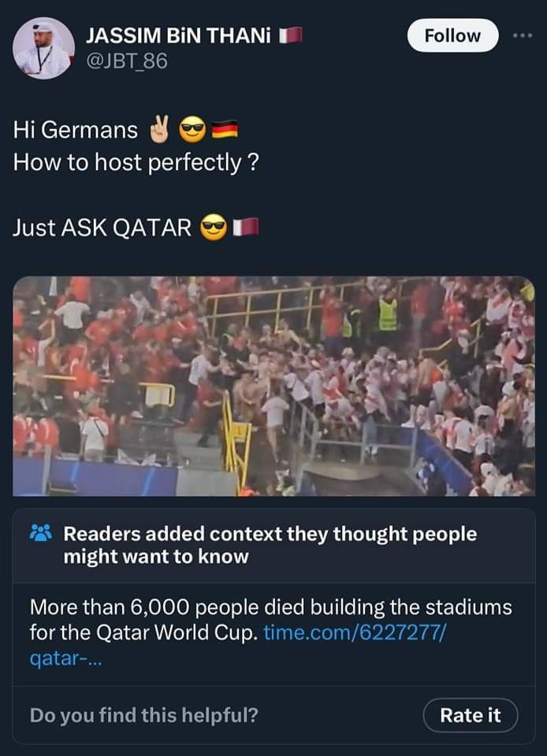Click the sunglasses emoji after ASK QATAR
Viewport: 547px width, 756px height.
[x=214, y=228]
